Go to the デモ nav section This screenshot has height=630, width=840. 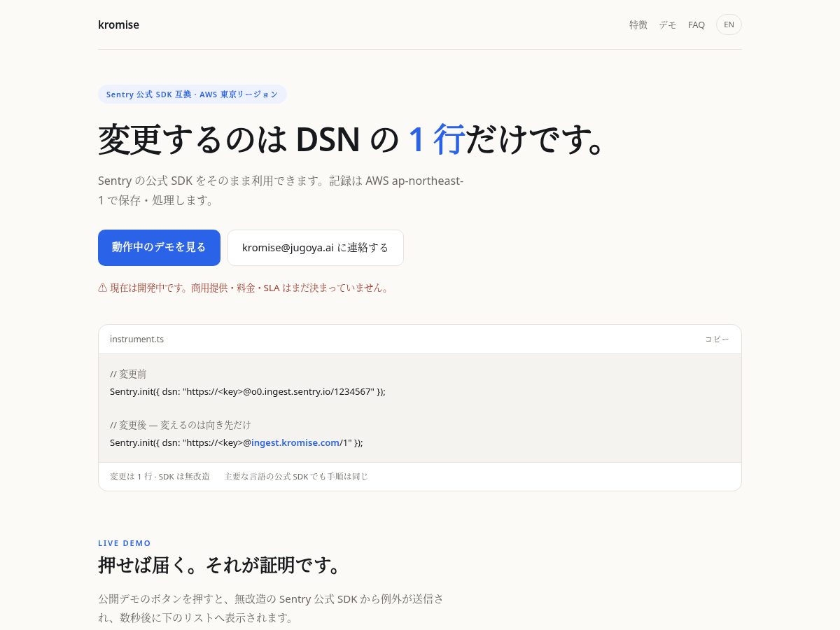click(x=668, y=24)
